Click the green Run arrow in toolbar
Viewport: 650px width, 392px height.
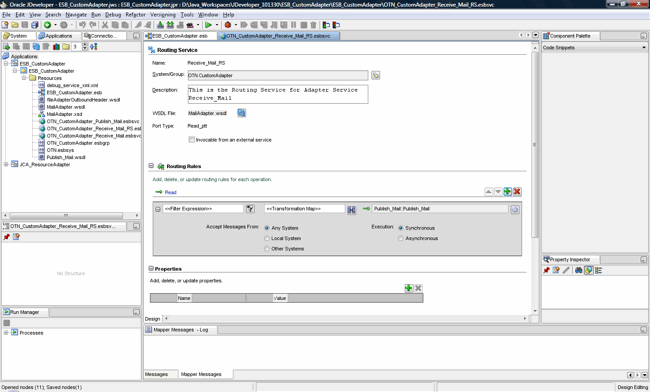(208, 25)
